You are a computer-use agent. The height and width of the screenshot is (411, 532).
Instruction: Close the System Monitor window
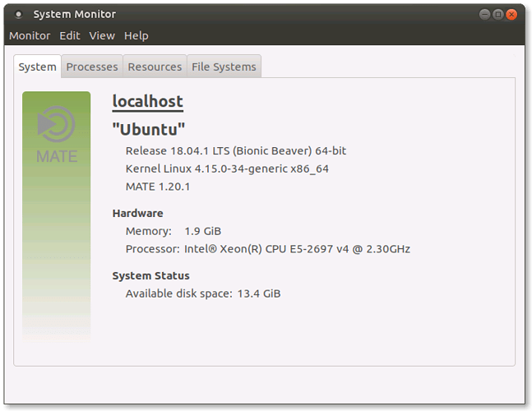click(x=511, y=14)
